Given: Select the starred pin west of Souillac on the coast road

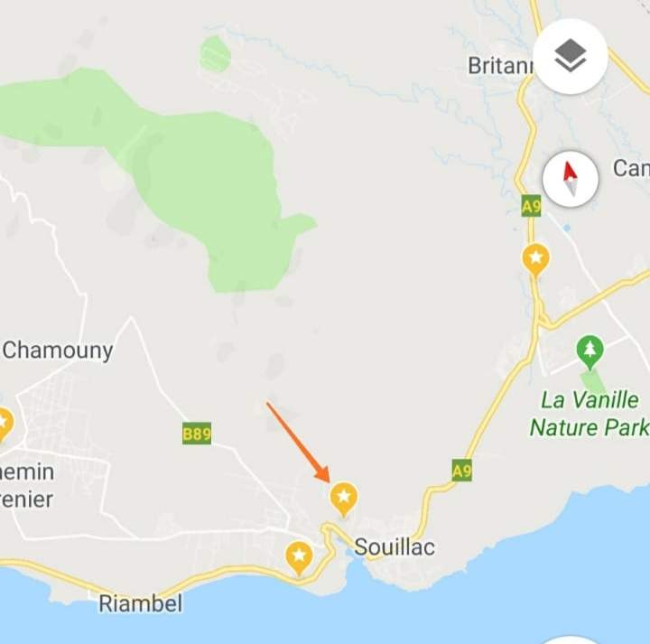Looking at the screenshot, I should 300,558.
